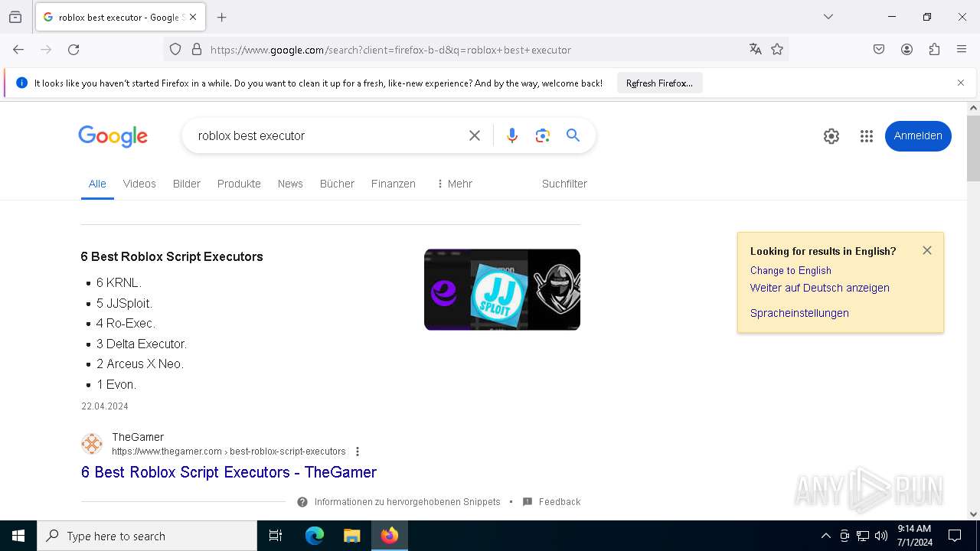Screen dimensions: 980x551
Task: Open featured snippets information link
Action: click(399, 502)
